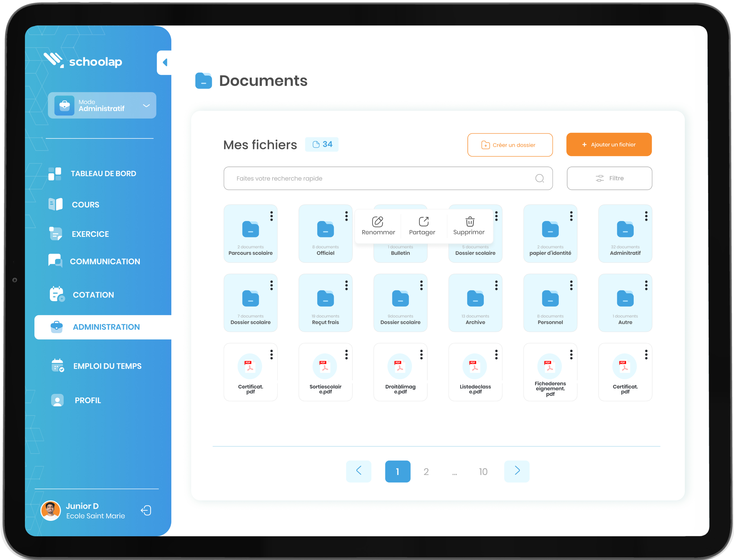Screen dimensions: 734x560
Task: Expand the Mode Administratif dropdown
Action: [x=146, y=106]
